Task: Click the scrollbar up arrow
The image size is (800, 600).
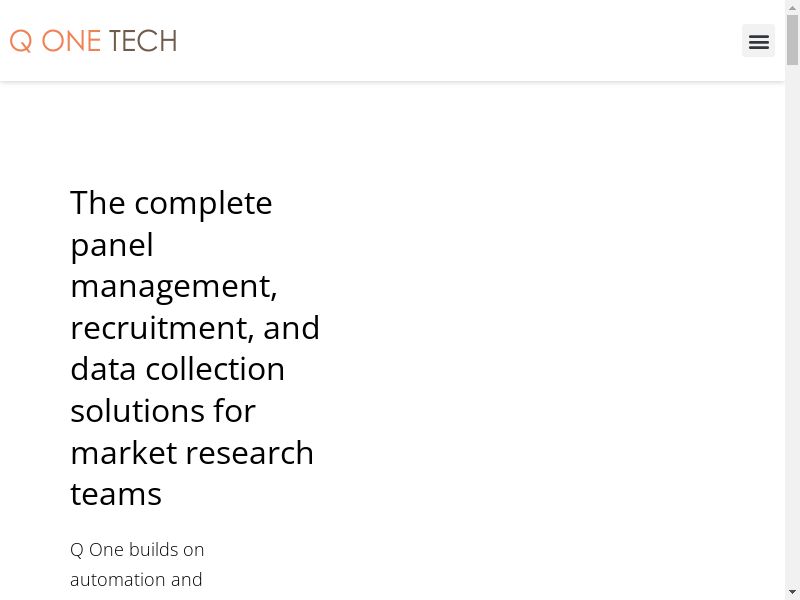Action: point(792,7)
